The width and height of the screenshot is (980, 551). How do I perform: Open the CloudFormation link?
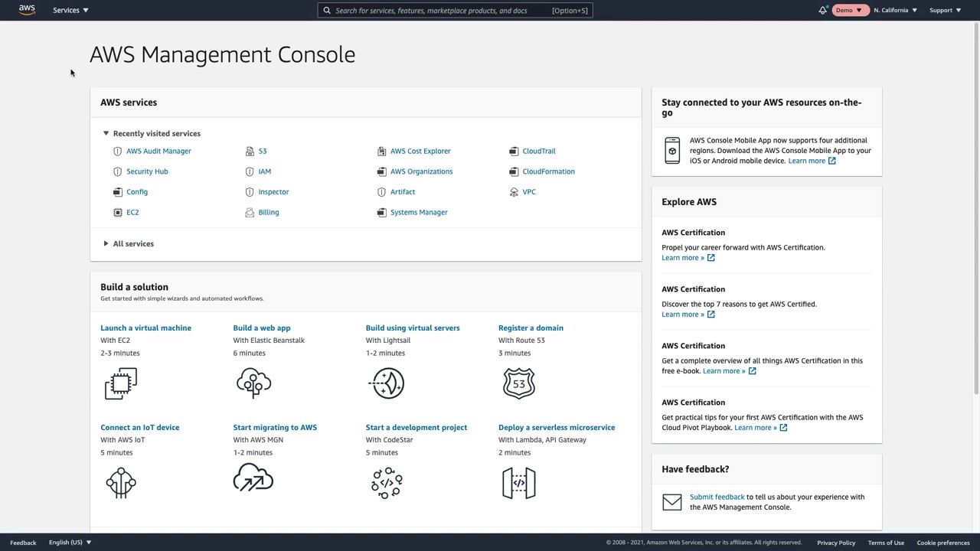pos(548,171)
